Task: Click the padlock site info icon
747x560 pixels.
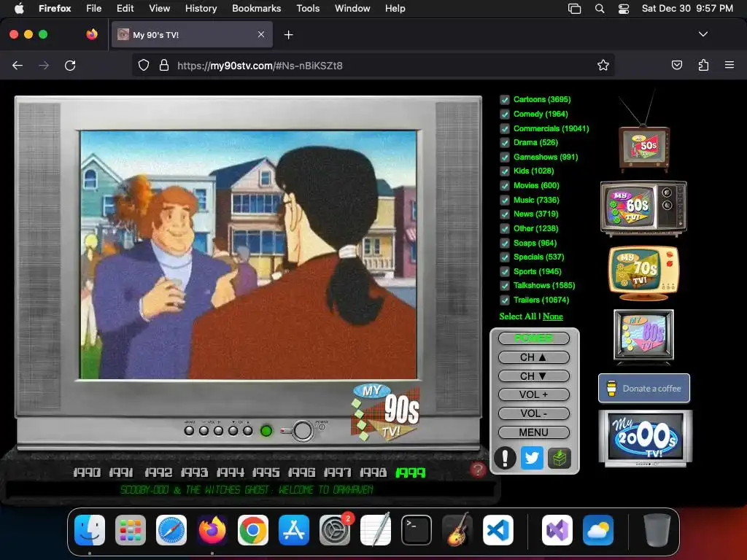Action: (x=164, y=65)
